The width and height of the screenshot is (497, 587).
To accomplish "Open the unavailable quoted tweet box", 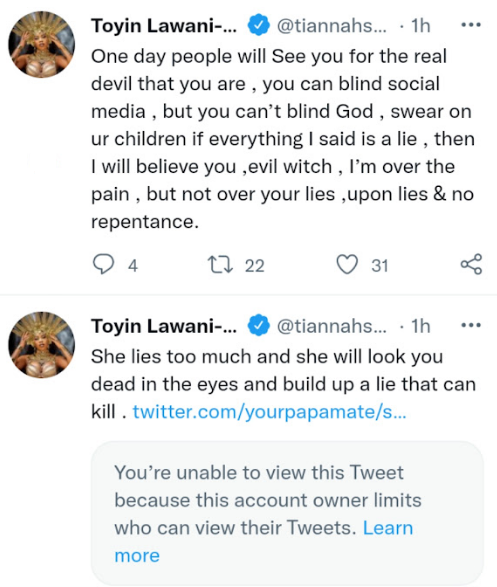I will [287, 513].
